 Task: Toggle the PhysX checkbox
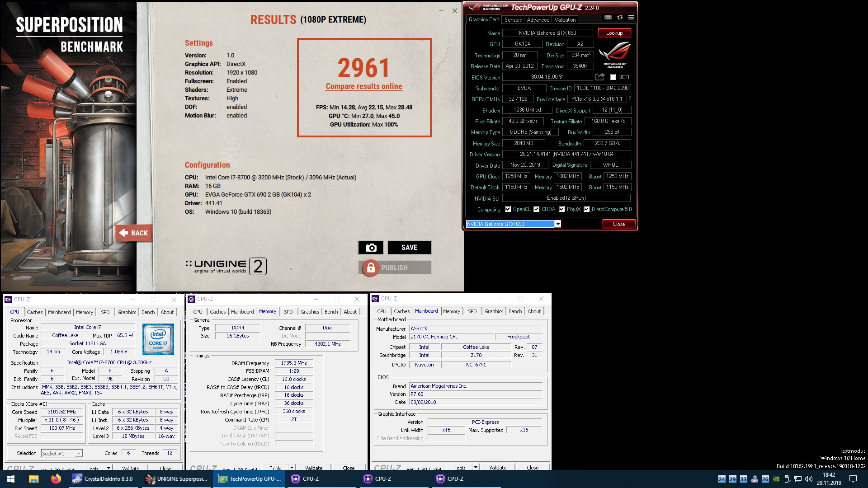click(x=562, y=209)
